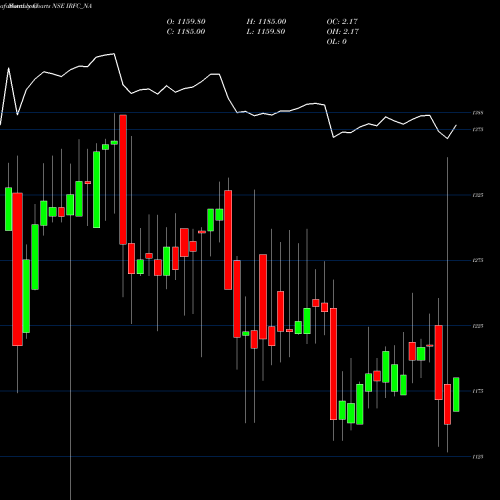Image resolution: width=500 pixels, height=500 pixels.
Task: Click the close price C: 1185.00
Action: 186,32
